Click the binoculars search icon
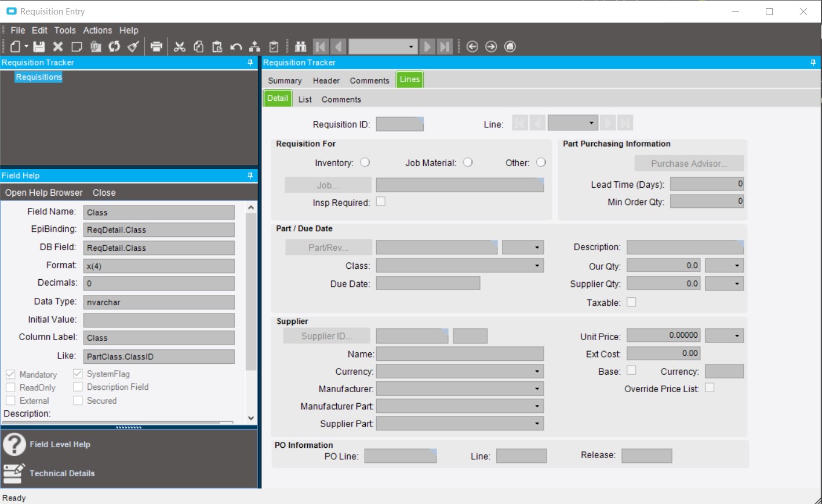This screenshot has height=504, width=822. click(300, 47)
